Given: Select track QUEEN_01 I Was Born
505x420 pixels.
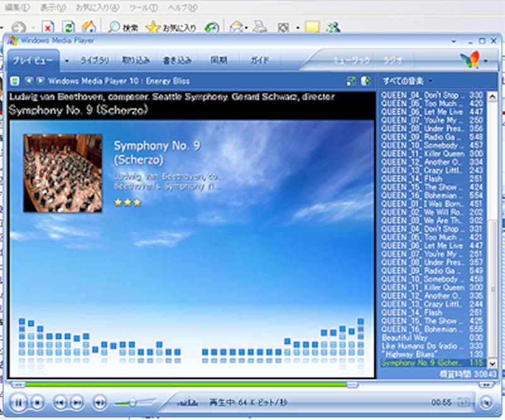Looking at the screenshot, I should point(432,204).
